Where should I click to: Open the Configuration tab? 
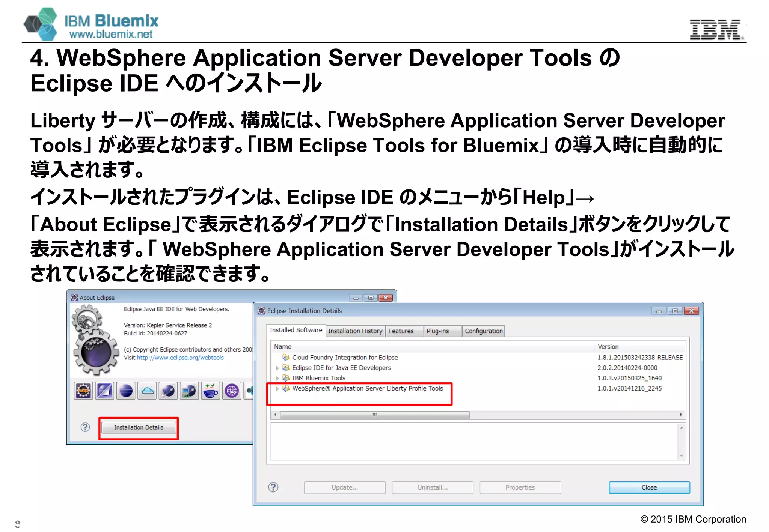(x=484, y=331)
